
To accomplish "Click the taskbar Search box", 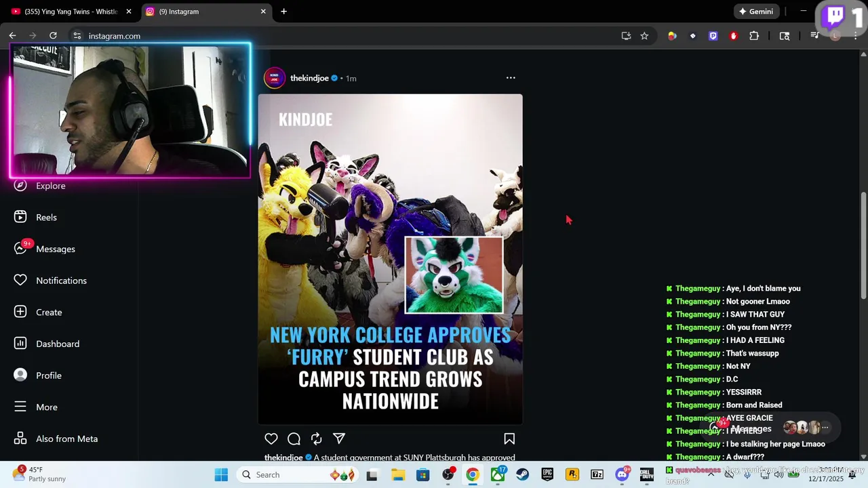I will tap(298, 474).
